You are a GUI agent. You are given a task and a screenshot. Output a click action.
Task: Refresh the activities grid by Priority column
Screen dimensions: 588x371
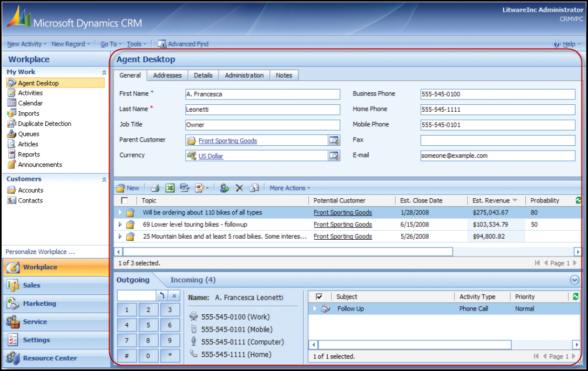pyautogui.click(x=576, y=296)
